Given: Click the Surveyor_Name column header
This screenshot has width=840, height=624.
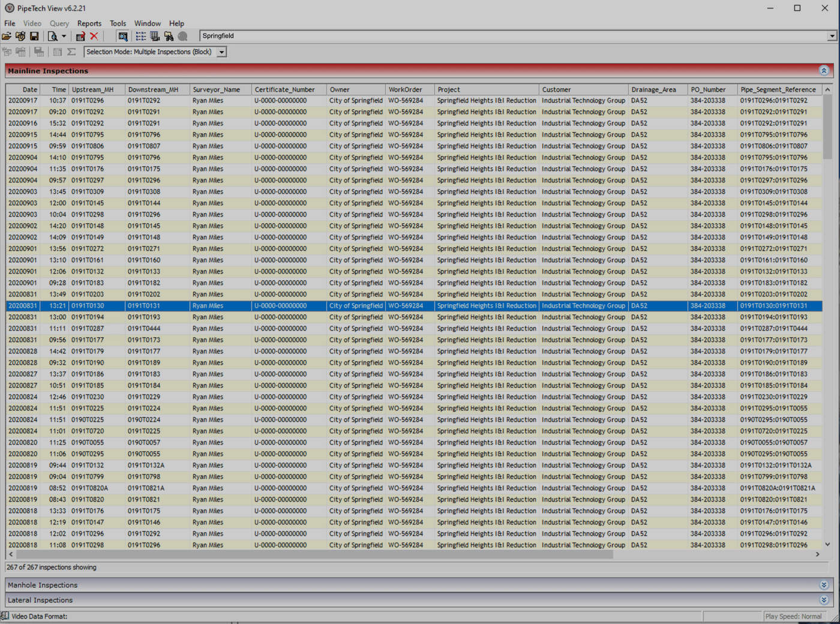Looking at the screenshot, I should 220,89.
